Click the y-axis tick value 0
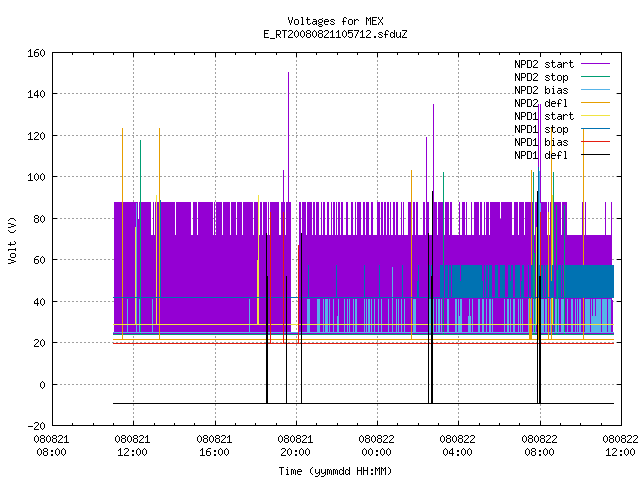 click(42, 385)
